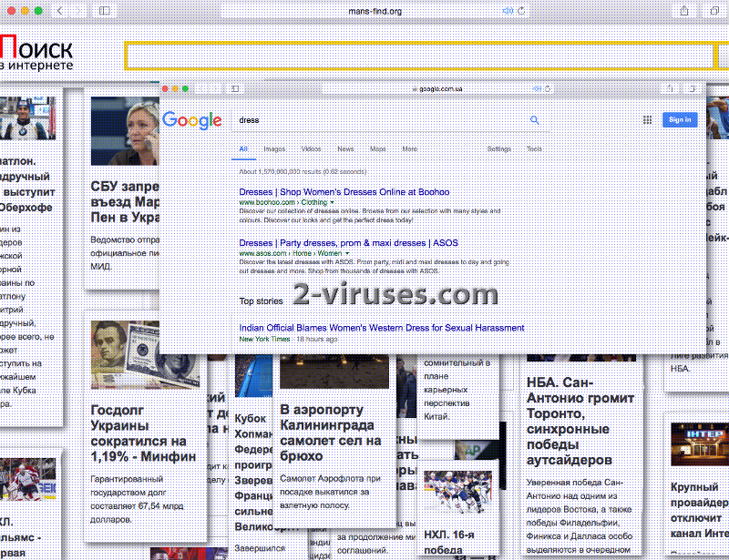
Task: Open НБА. Сан-Антонио громит Торонто headline
Action: pos(580,421)
